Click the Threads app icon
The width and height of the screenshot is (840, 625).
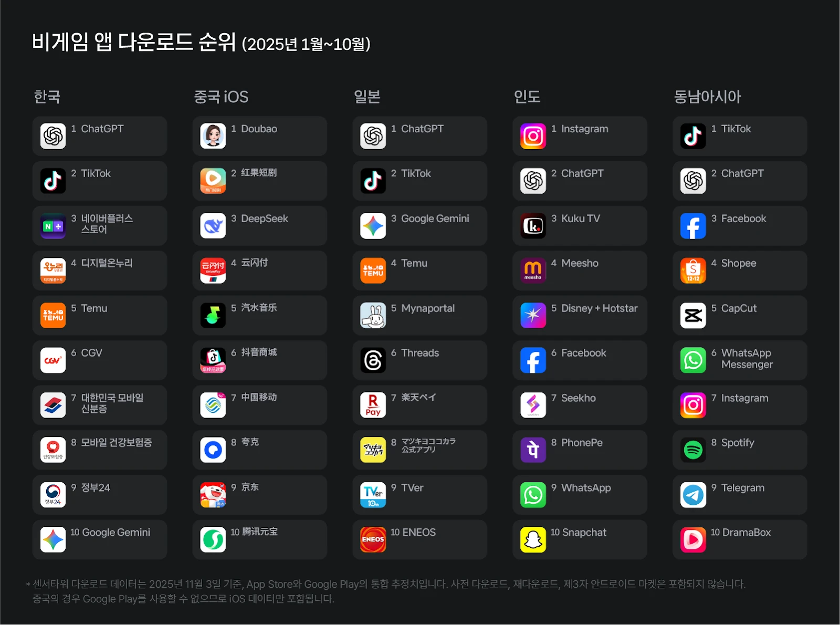373,360
